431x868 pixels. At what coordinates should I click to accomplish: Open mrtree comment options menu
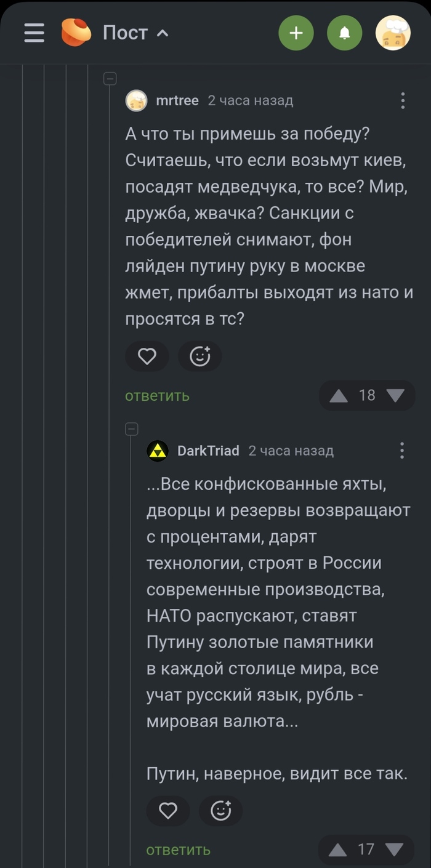pos(403,100)
